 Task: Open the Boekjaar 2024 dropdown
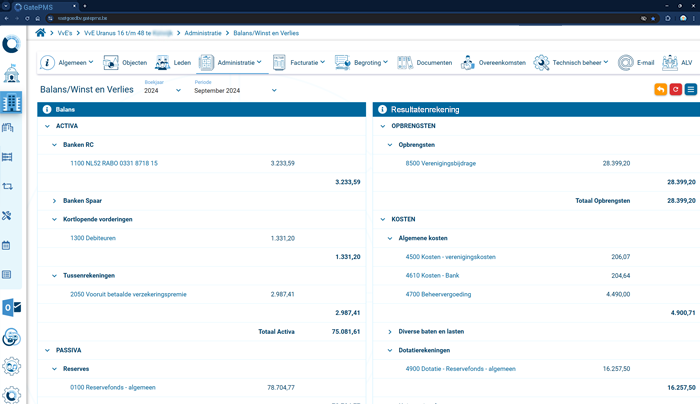(162, 90)
